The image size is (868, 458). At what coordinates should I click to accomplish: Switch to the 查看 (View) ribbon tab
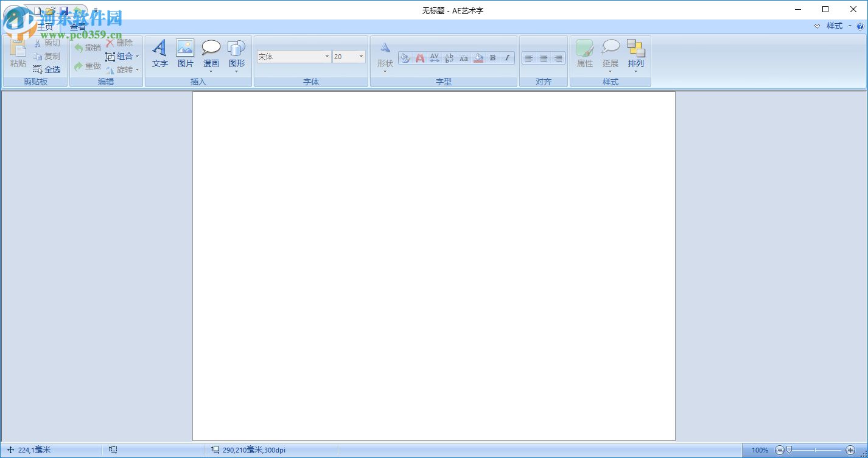78,27
